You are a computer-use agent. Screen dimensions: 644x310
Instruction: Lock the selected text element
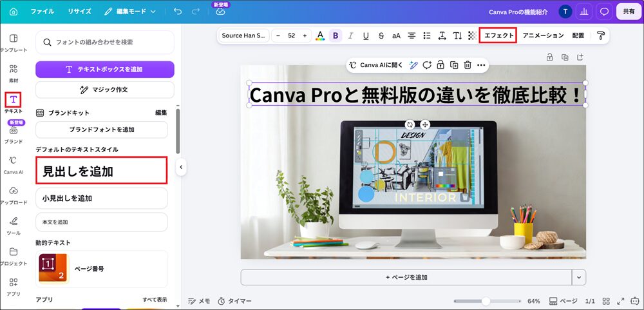440,65
